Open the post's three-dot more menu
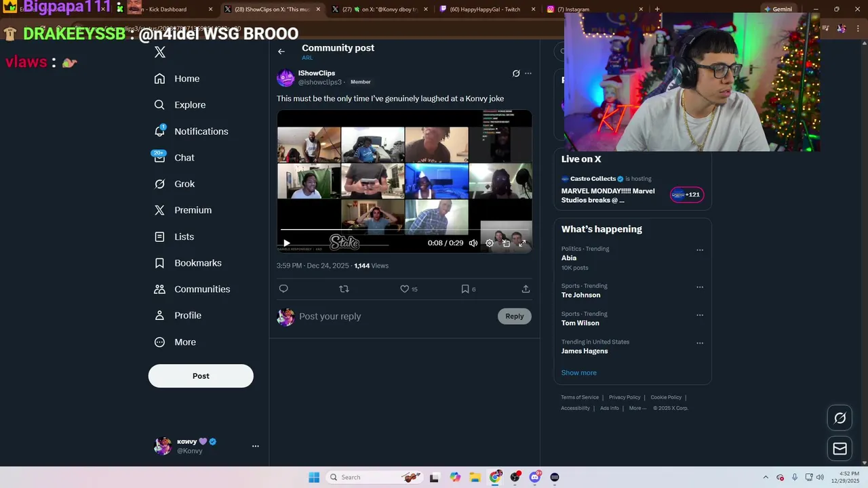This screenshot has height=488, width=868. point(528,73)
